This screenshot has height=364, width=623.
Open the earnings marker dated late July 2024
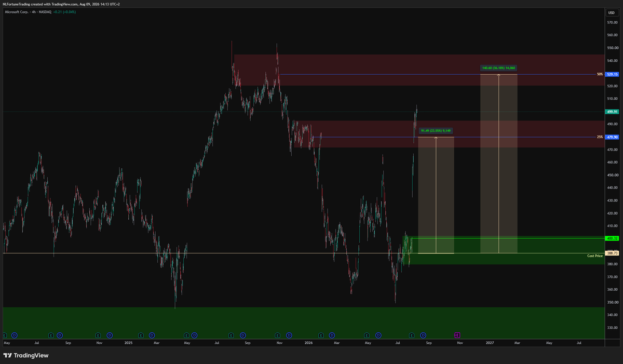tap(51, 335)
